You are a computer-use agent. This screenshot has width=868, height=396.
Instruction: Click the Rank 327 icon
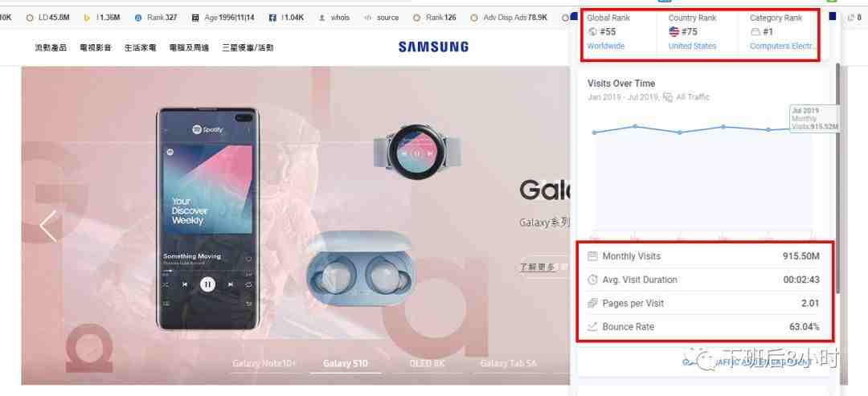[138, 18]
